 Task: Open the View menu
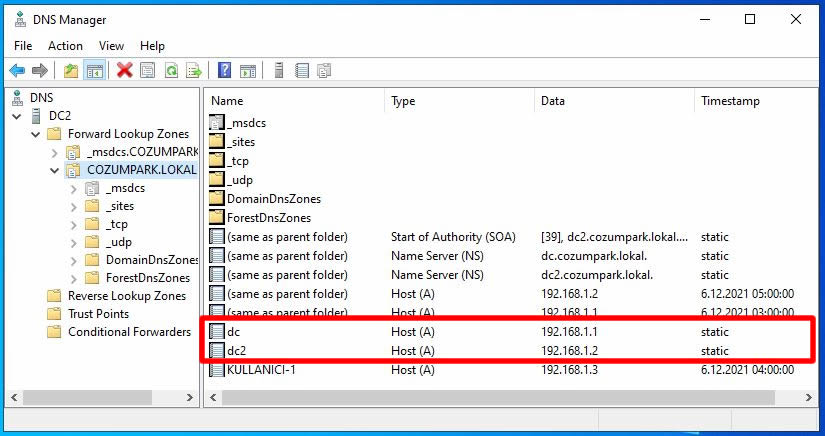[x=111, y=46]
